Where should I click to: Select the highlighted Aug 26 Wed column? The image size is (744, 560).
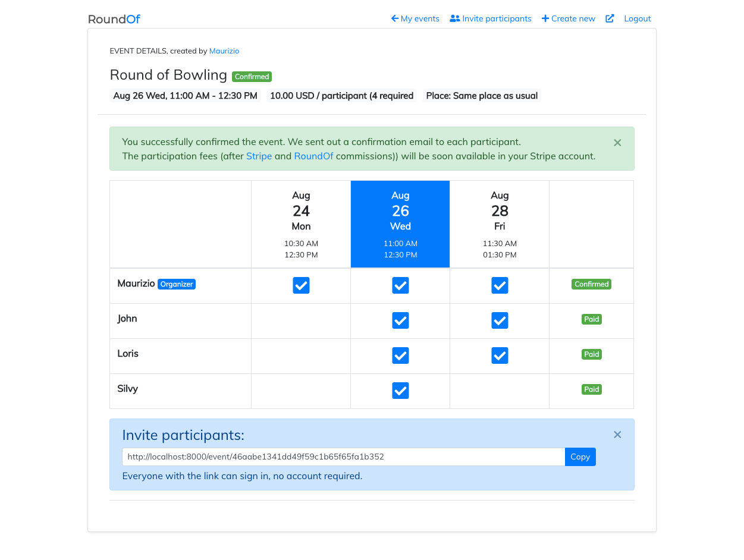point(400,224)
